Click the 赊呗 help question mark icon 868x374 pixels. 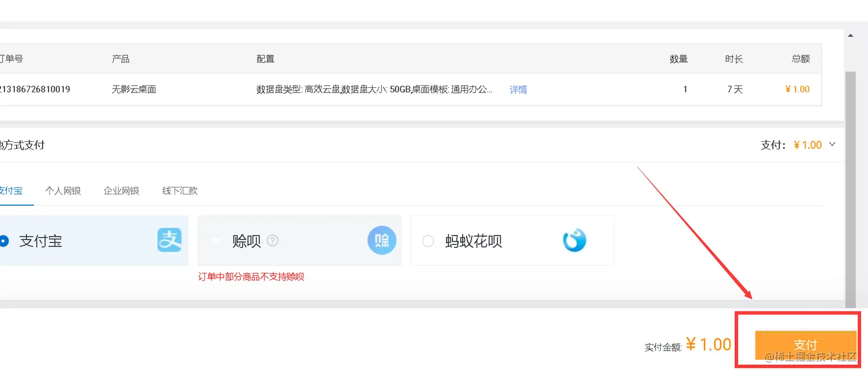273,241
